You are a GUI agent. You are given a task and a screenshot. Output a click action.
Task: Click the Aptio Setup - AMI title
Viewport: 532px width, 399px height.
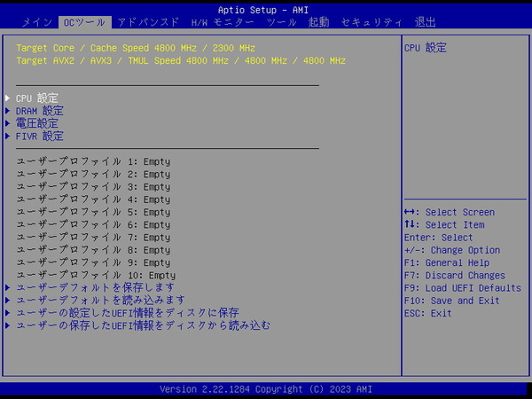tap(263, 10)
